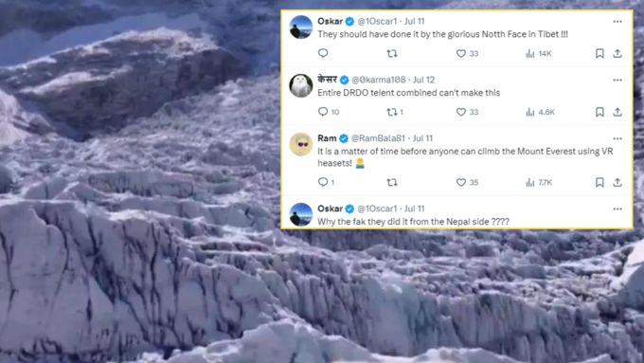Share Oskar's North Face tweet
644x363 pixels.
(617, 53)
